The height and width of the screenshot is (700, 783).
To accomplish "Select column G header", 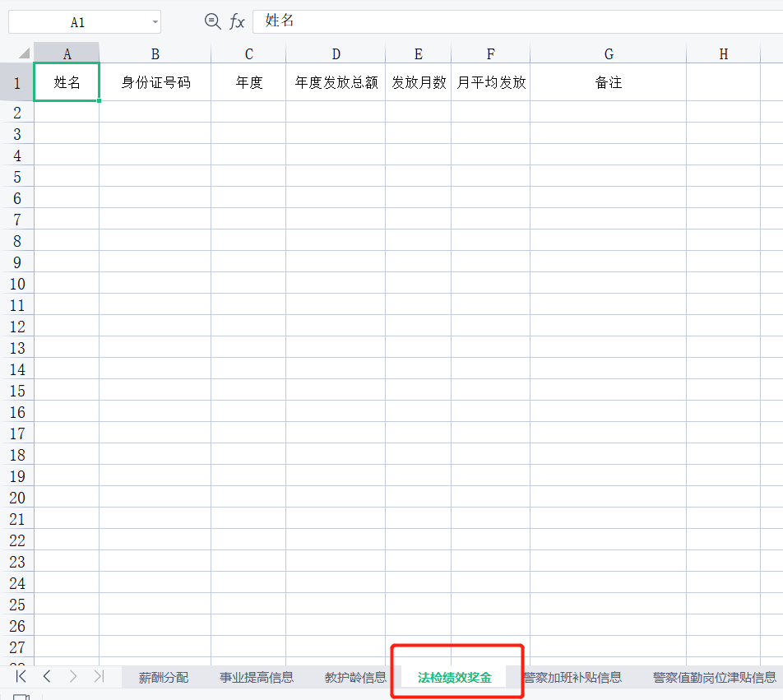I will pos(609,53).
